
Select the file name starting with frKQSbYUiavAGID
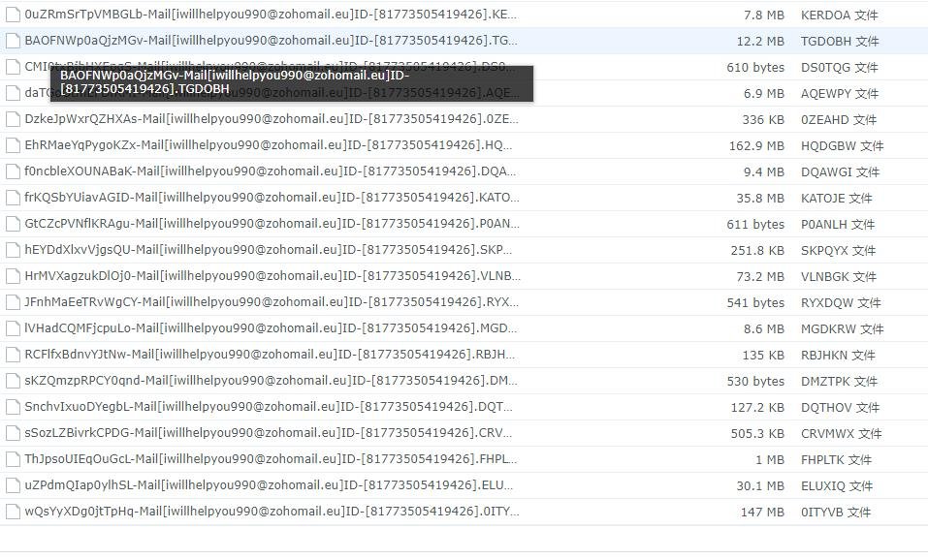272,197
